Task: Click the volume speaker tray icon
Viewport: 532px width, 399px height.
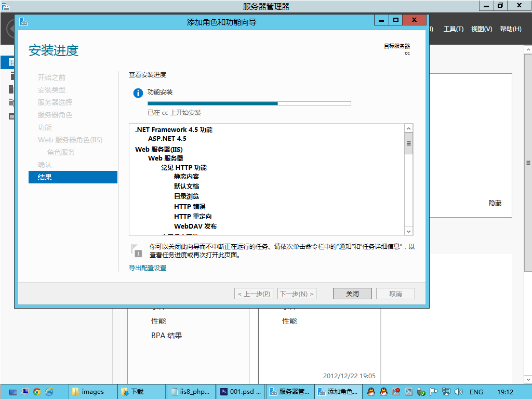Action: (458, 392)
